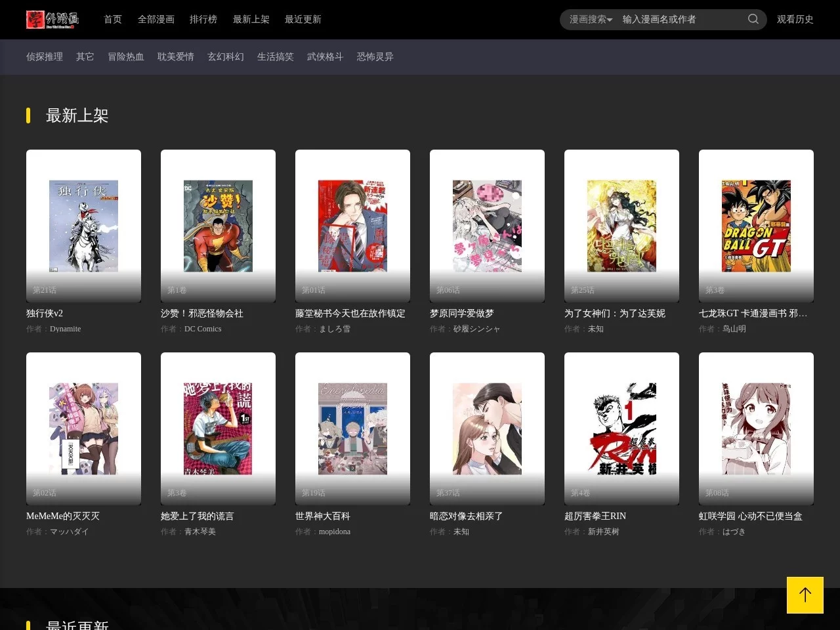The width and height of the screenshot is (840, 630).
Task: Select the 生活搞笑 category
Action: pos(276,57)
